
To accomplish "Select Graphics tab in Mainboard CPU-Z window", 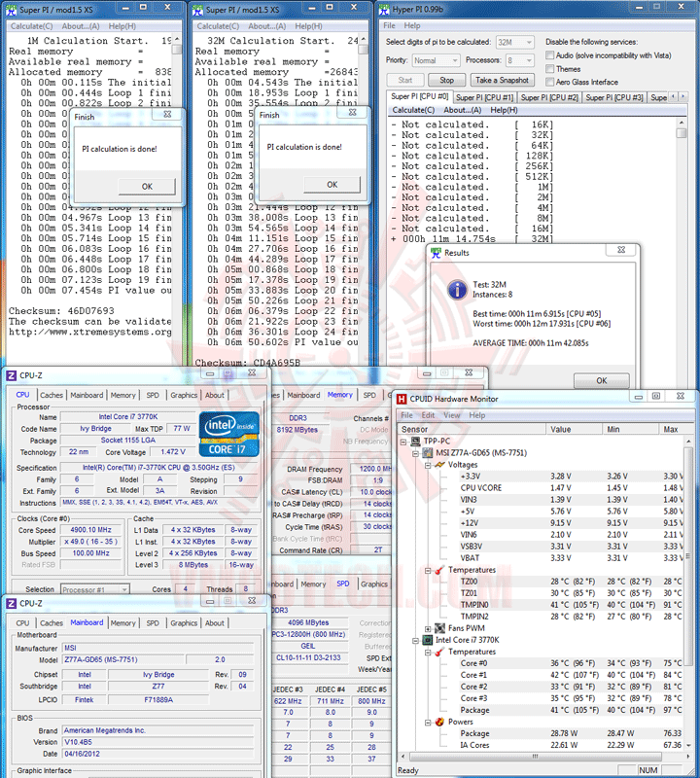I will click(x=184, y=622).
